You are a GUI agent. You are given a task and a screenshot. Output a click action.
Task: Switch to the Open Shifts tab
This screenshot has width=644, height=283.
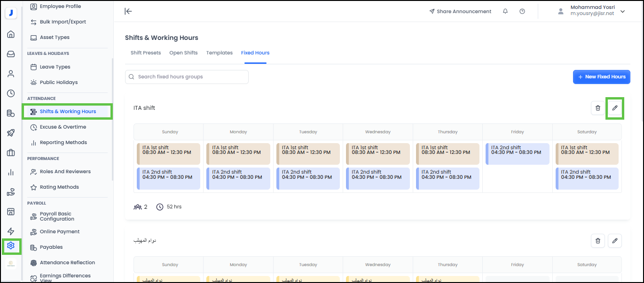(x=183, y=53)
